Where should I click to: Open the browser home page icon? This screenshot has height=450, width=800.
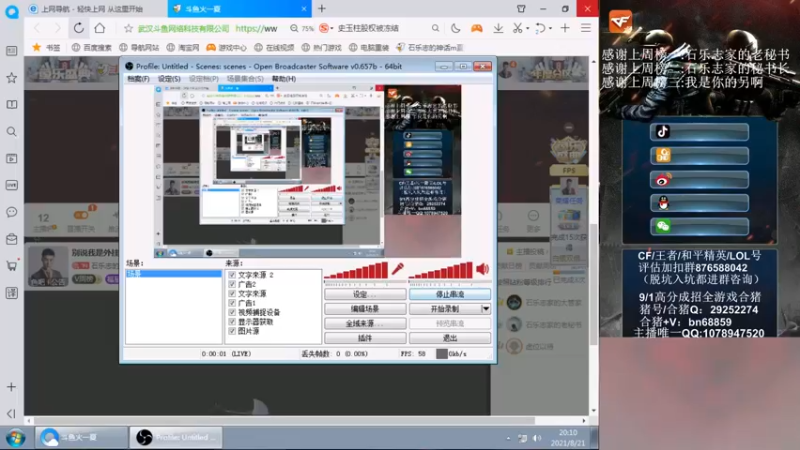click(x=100, y=28)
